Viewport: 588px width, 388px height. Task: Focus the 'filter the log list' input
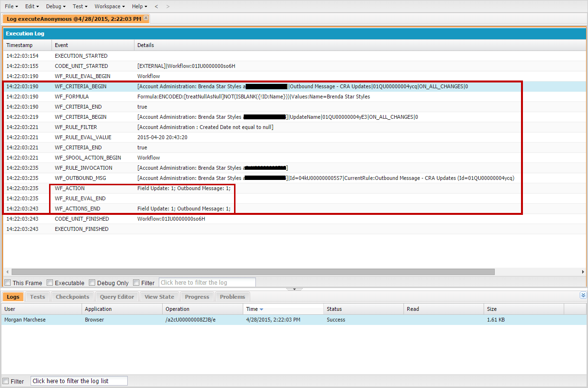coord(79,381)
